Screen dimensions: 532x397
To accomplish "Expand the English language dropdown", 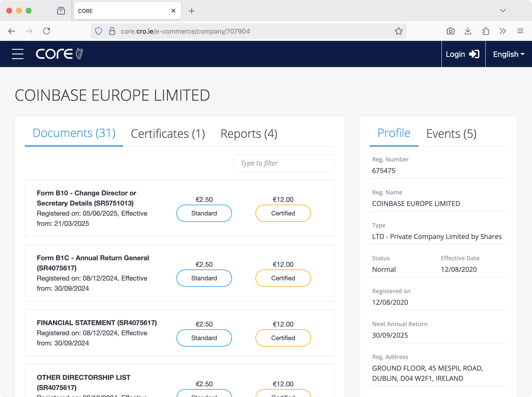I will (x=509, y=54).
